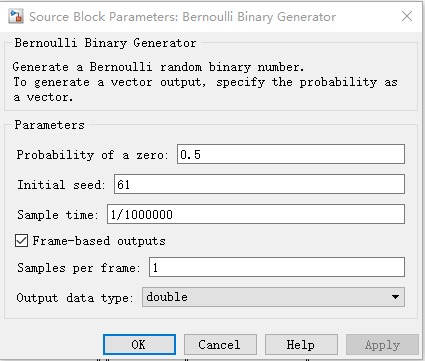Viewport: 425px width, 361px height.
Task: Close the Source Block Parameters dialog
Action: (407, 16)
